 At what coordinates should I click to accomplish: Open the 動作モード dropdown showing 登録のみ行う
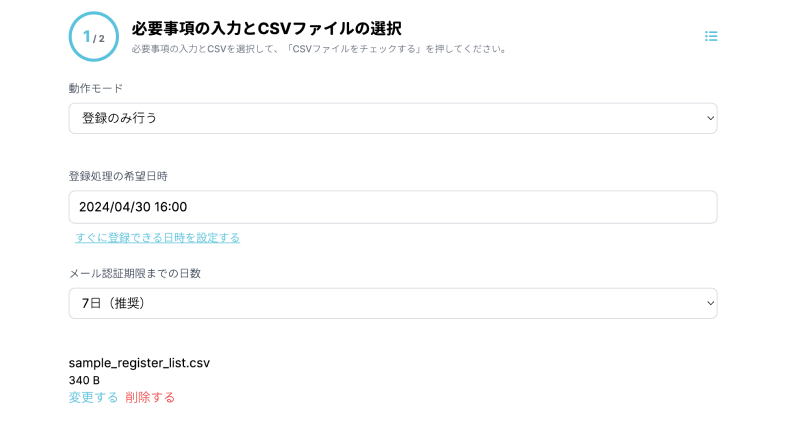pos(392,118)
